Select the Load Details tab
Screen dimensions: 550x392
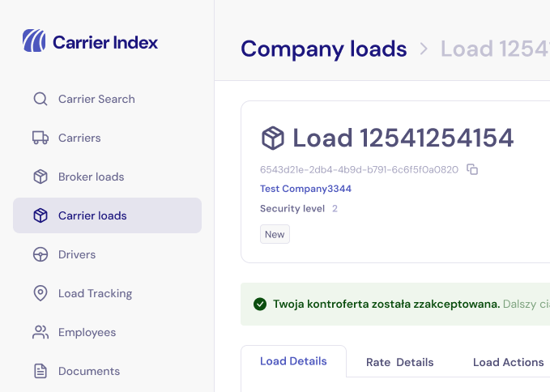coord(293,361)
